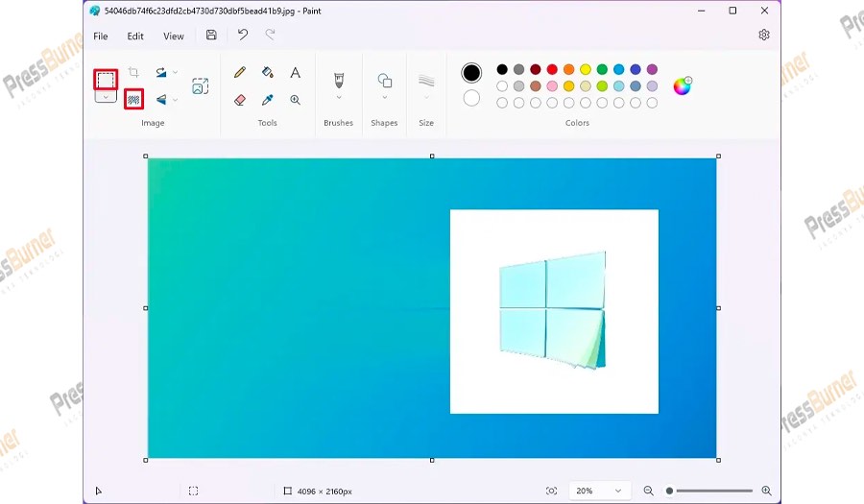This screenshot has height=504, width=864.
Task: Open the Brushes dropdown
Action: coord(339,97)
